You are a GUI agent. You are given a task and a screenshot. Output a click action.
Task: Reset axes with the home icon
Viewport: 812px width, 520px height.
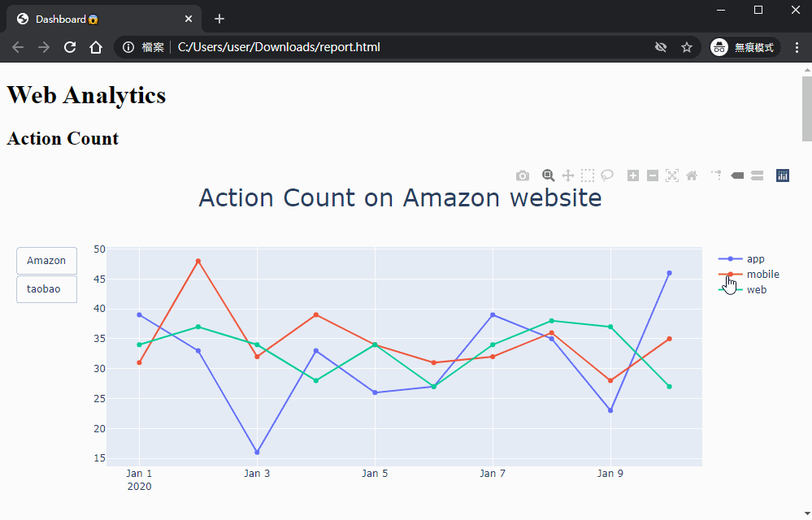(x=692, y=176)
